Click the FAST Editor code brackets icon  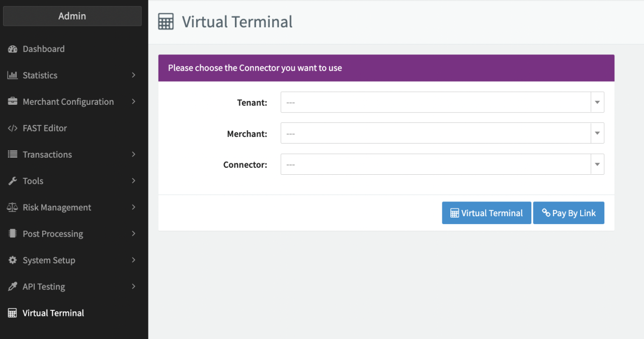click(x=13, y=128)
